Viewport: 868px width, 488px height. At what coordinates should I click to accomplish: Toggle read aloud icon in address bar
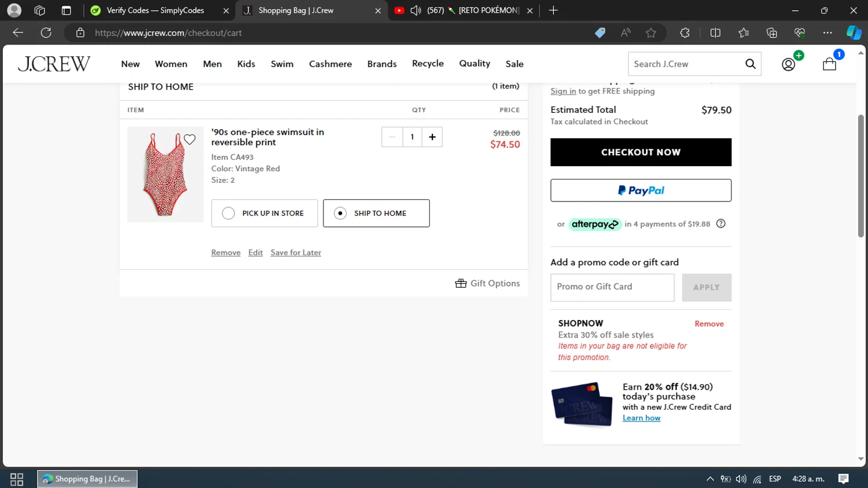point(626,33)
